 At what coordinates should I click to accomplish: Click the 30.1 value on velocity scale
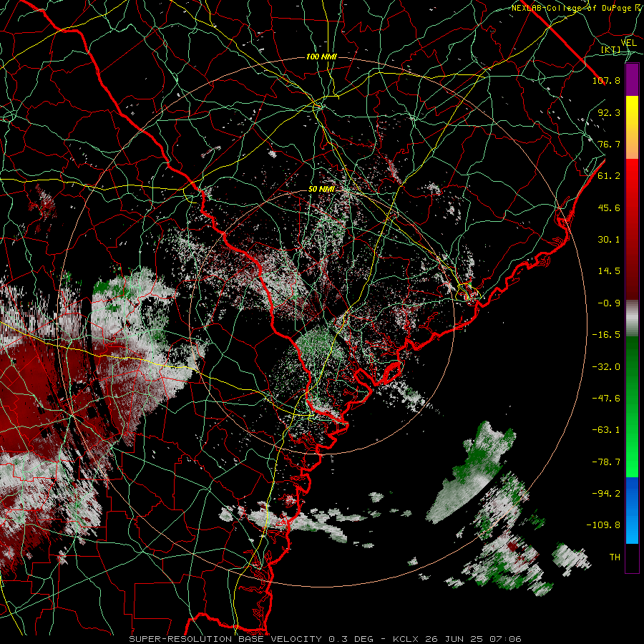tap(609, 240)
